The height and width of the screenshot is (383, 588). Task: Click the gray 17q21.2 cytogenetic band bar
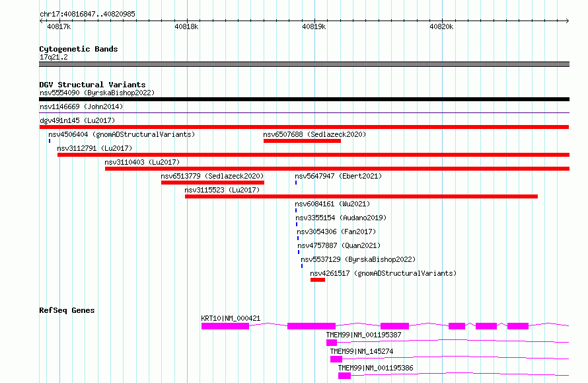pos(304,64)
